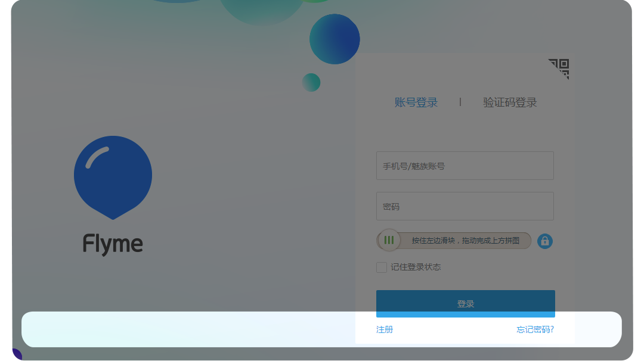This screenshot has width=644, height=361.
Task: Select the 验证码登录 tab
Action: point(510,102)
